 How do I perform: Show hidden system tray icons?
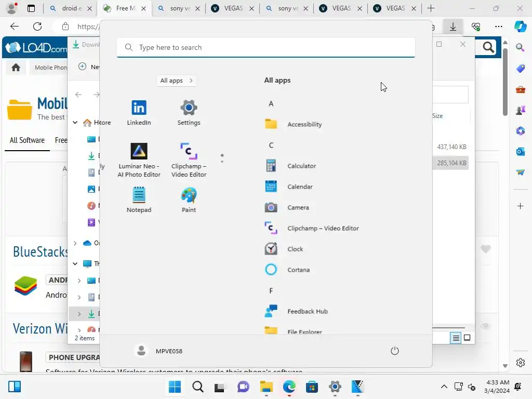pyautogui.click(x=444, y=387)
